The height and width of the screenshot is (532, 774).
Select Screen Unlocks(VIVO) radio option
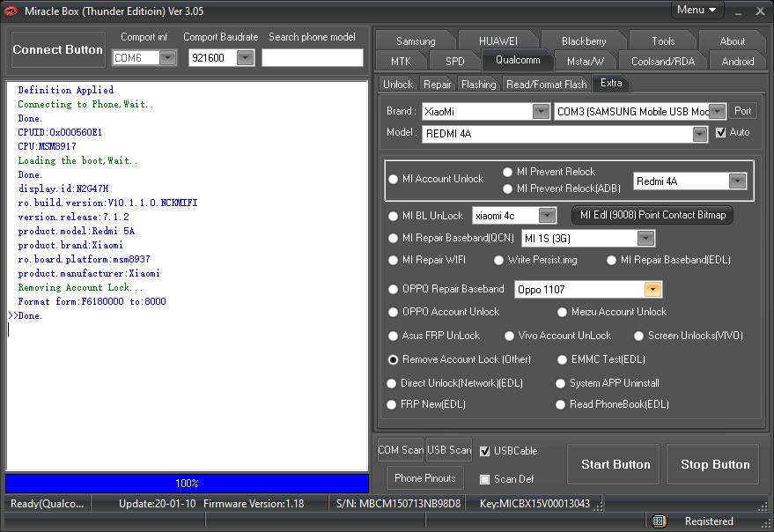click(638, 336)
